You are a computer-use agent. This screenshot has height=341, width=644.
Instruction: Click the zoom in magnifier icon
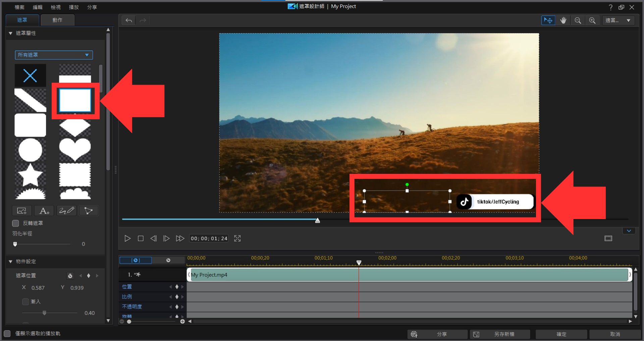(592, 20)
